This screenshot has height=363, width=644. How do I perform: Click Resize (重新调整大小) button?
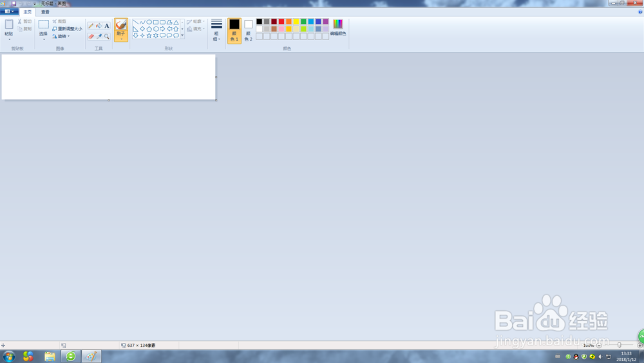coord(67,29)
